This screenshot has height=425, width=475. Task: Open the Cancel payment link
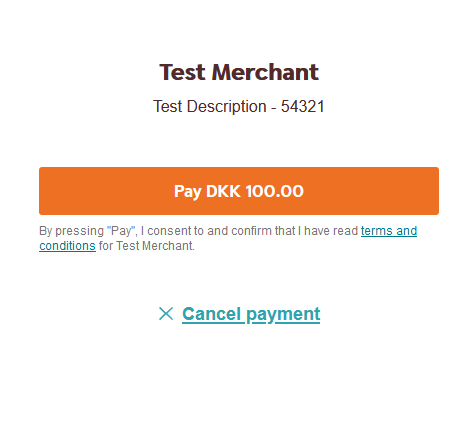pyautogui.click(x=251, y=314)
